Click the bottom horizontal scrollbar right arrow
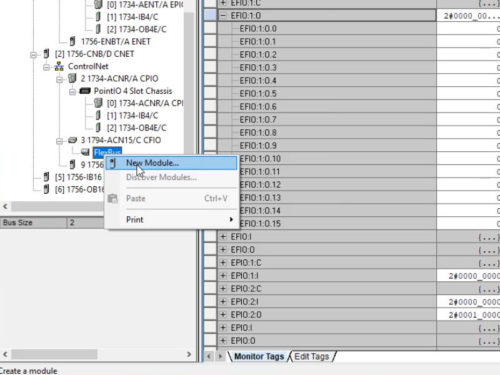500x375 pixels. [189, 354]
